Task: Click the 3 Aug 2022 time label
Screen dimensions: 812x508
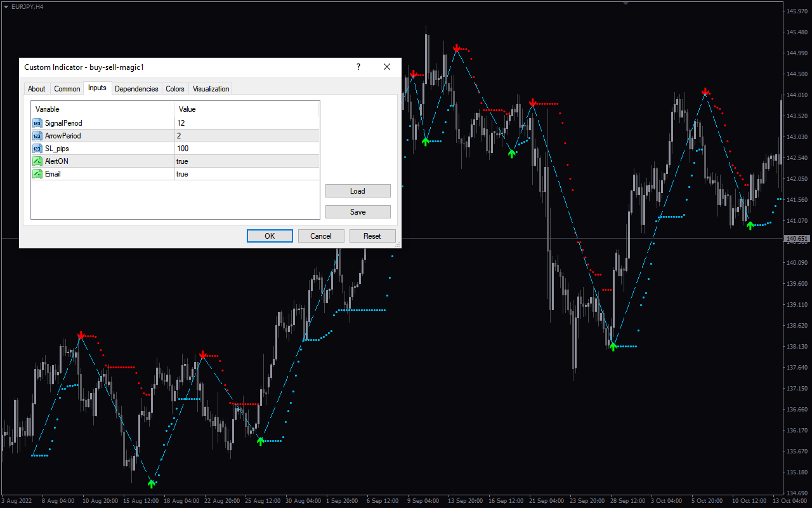Action: point(16,501)
